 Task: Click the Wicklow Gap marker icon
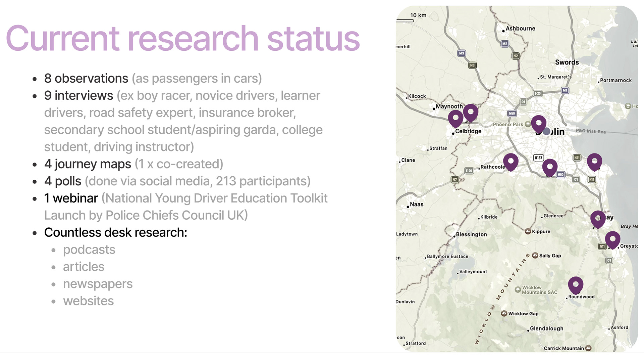504,313
